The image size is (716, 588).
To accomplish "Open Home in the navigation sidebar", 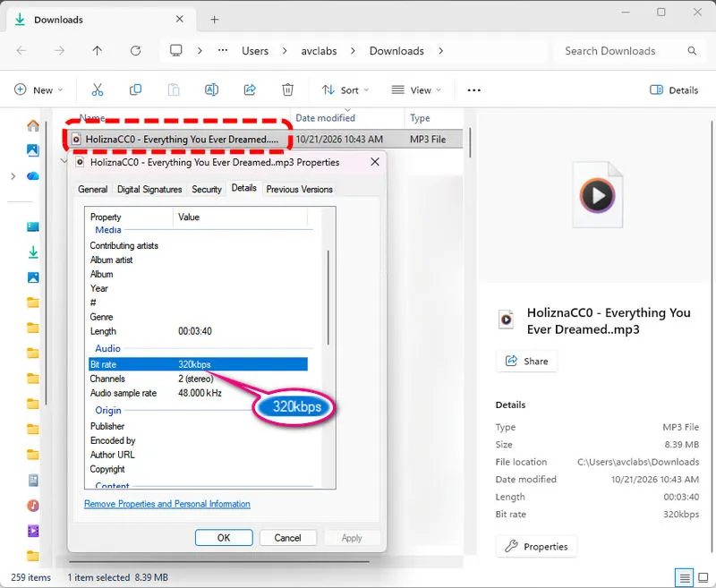I will [x=33, y=125].
